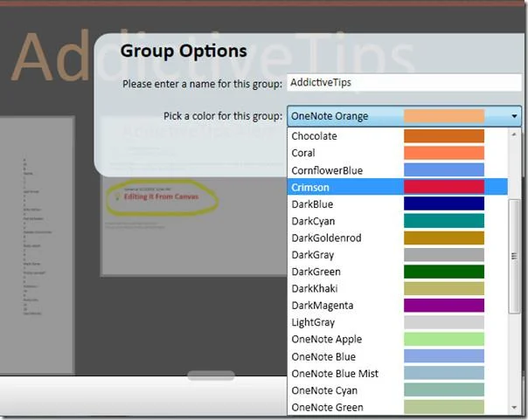Image resolution: width=528 pixels, height=420 pixels.
Task: Select DarkGoldenrod text label
Action: (x=326, y=238)
